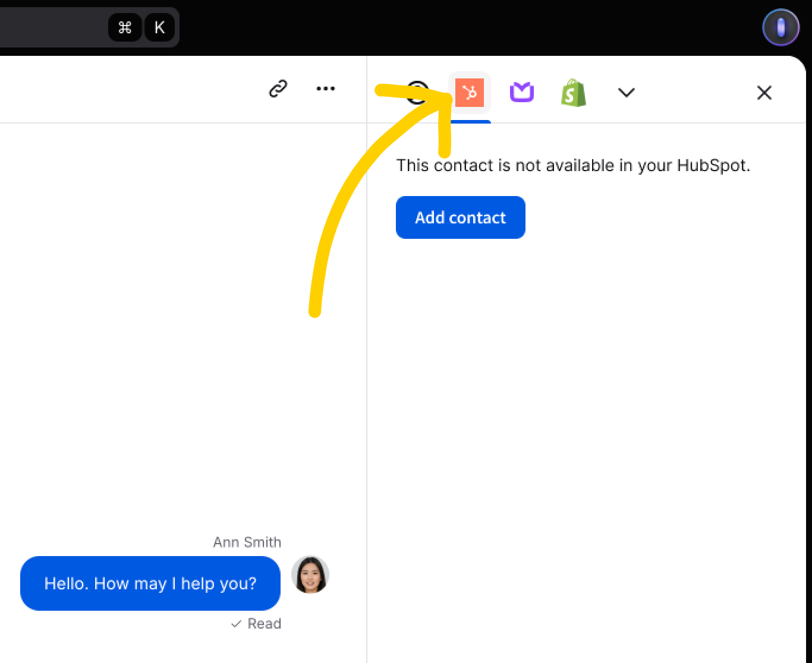812x663 pixels.
Task: Open the AI assistant orb icon
Action: tap(781, 27)
